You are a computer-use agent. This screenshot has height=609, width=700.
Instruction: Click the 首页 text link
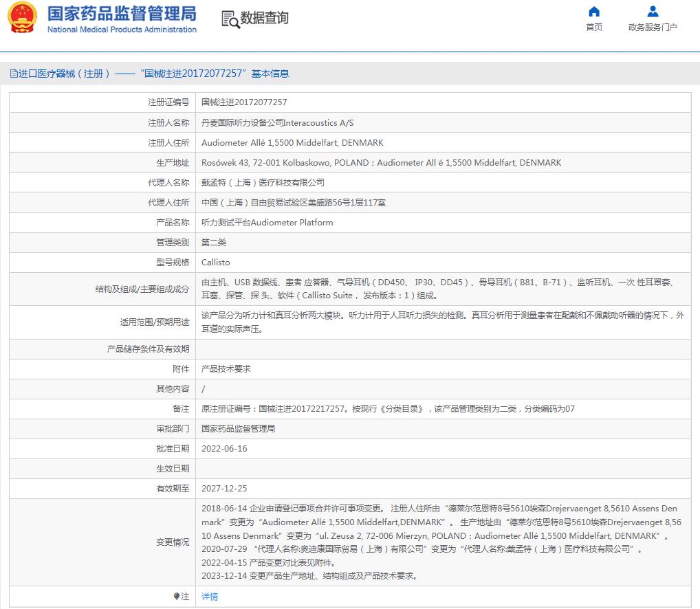[594, 27]
